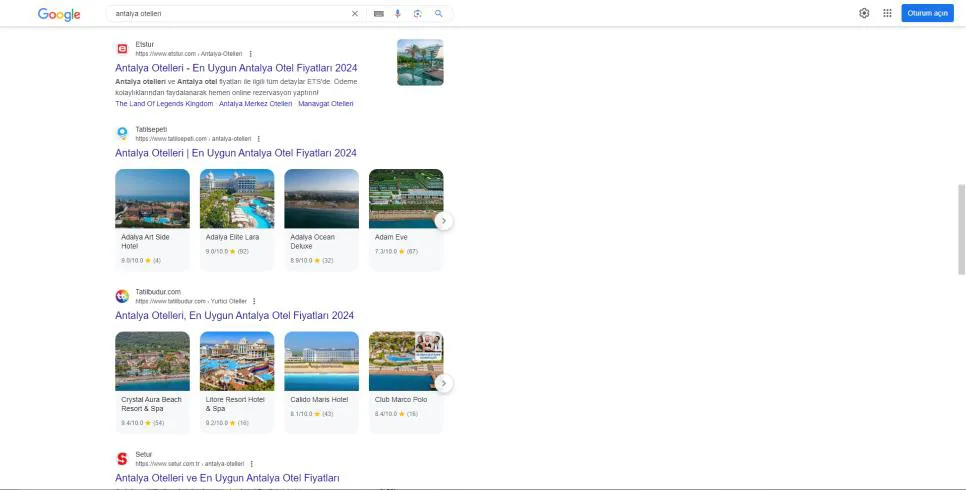Open Calido Maris Hotel photo
This screenshot has height=490, width=966.
pyautogui.click(x=321, y=361)
